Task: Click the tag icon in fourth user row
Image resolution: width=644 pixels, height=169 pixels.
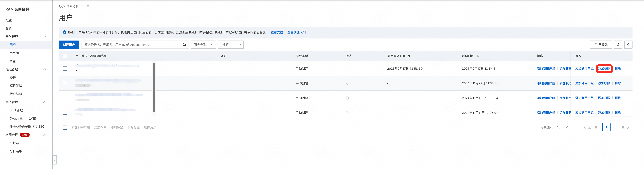Action: coord(347,113)
